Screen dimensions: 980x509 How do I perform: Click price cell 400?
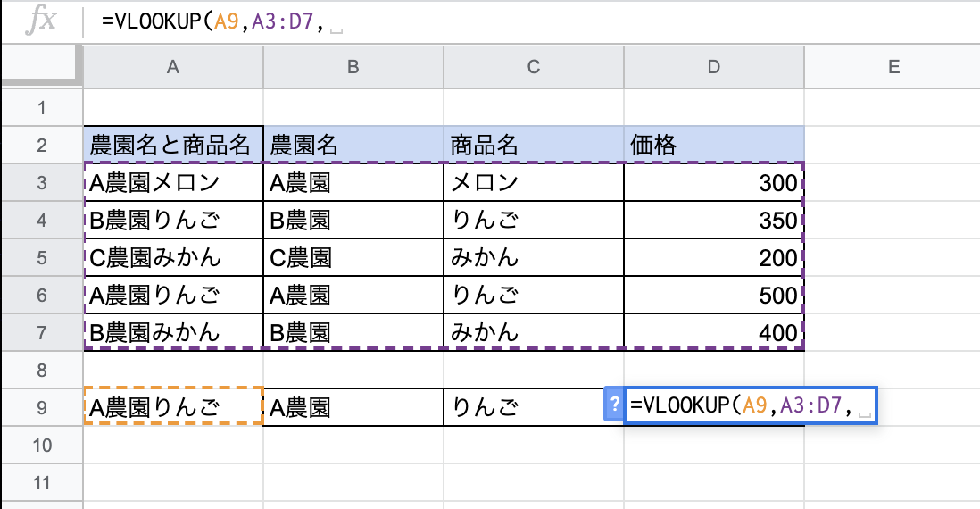[714, 333]
